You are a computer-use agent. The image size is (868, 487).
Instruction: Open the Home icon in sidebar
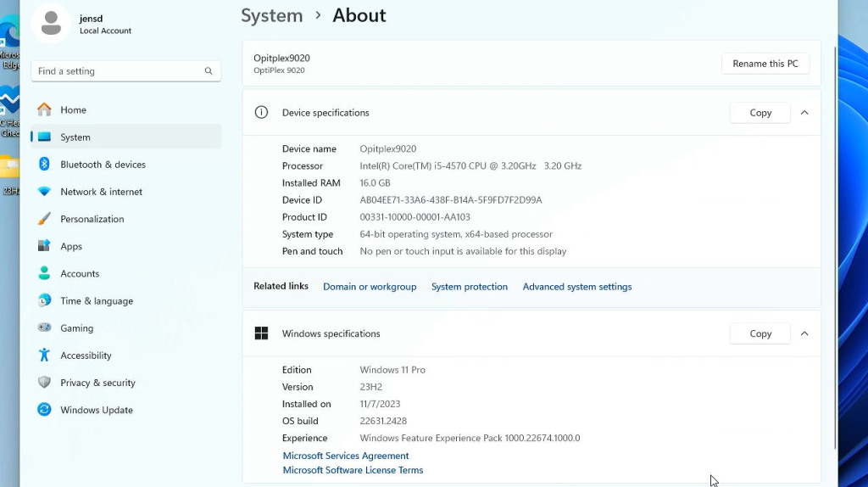44,109
